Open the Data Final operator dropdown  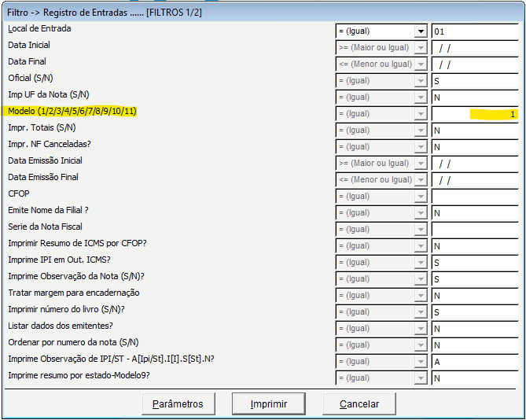coord(381,64)
